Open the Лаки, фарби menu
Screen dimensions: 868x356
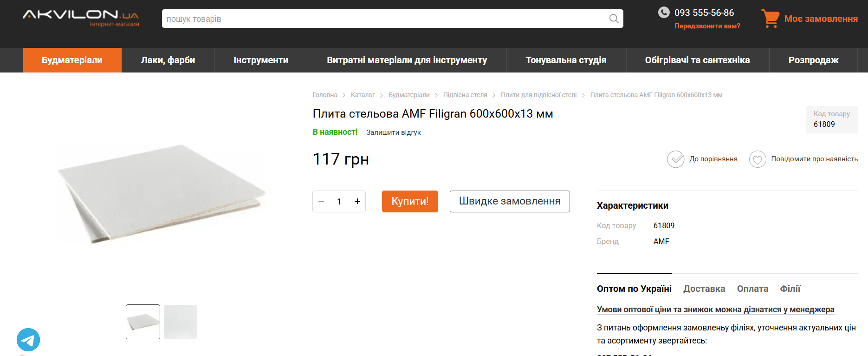pyautogui.click(x=168, y=60)
